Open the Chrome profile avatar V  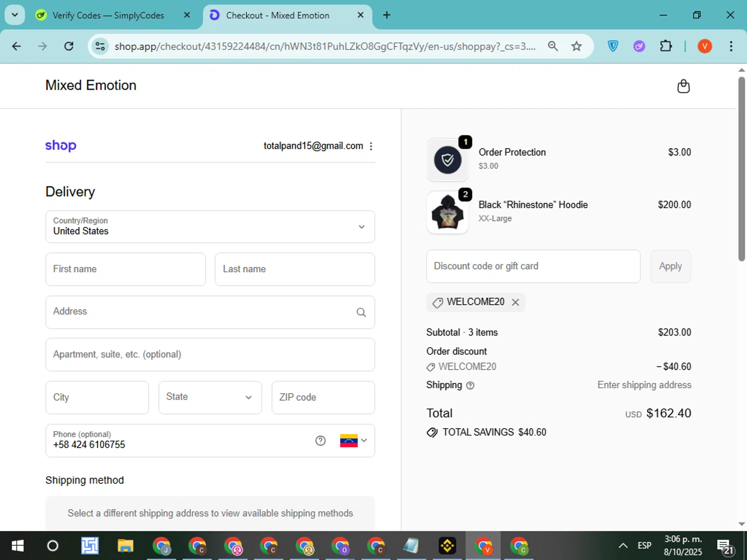point(705,46)
